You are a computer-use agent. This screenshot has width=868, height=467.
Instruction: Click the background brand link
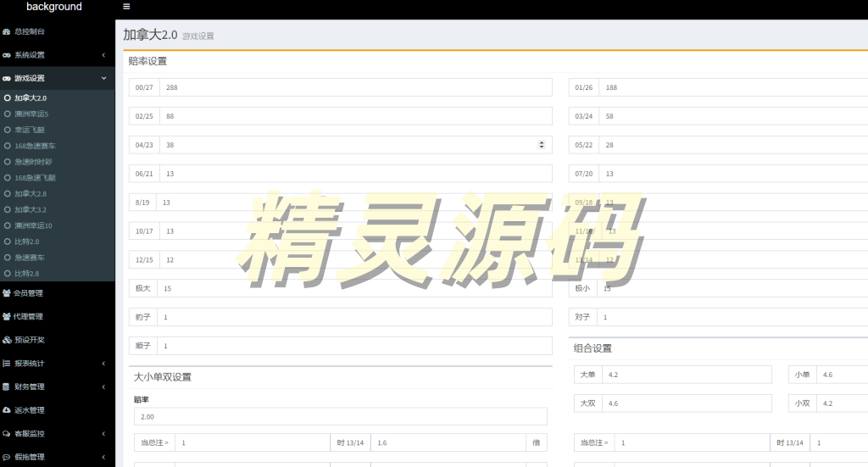[54, 7]
